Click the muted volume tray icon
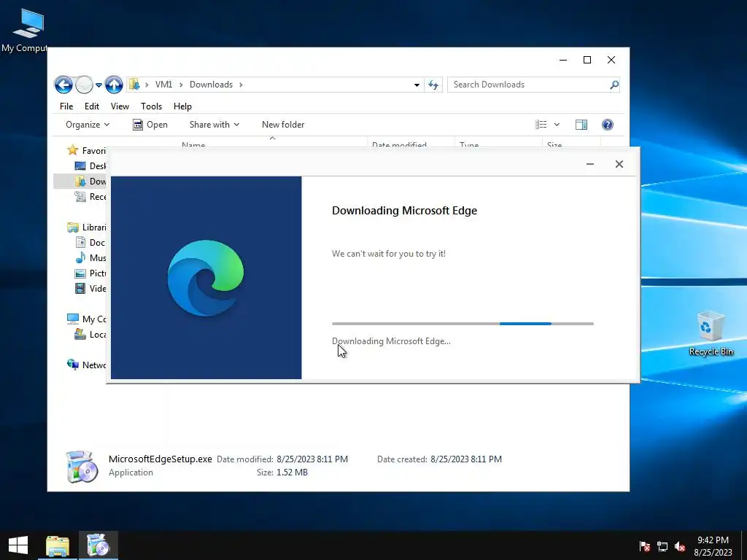 point(680,546)
